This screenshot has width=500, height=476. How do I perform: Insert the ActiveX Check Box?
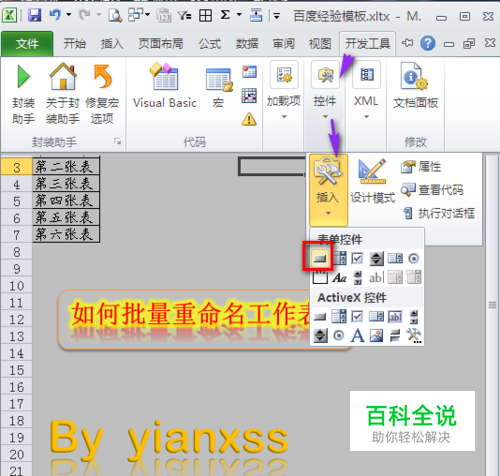[357, 316]
